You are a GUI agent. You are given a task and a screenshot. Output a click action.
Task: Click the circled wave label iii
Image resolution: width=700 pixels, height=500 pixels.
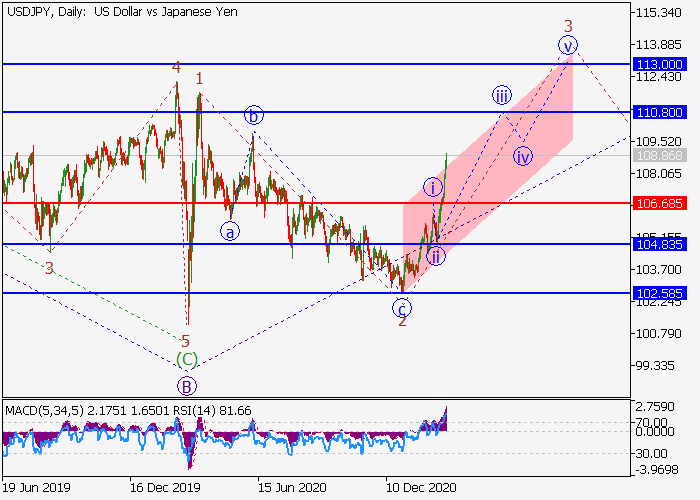502,95
